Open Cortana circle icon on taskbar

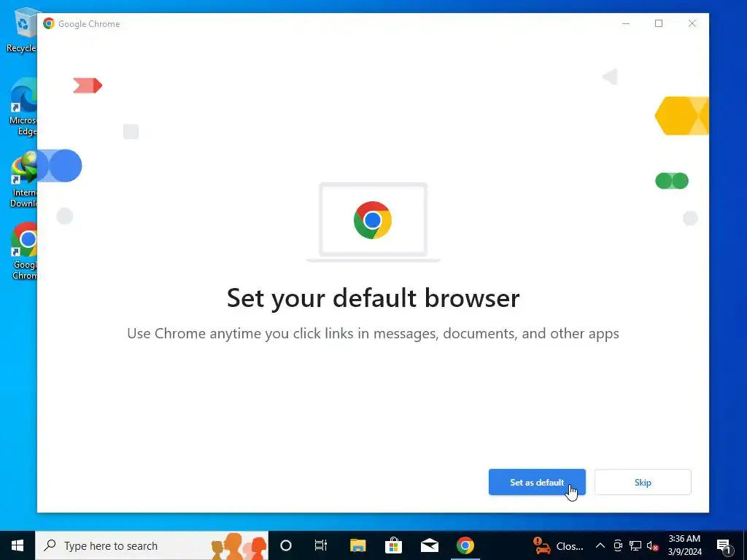click(x=286, y=545)
